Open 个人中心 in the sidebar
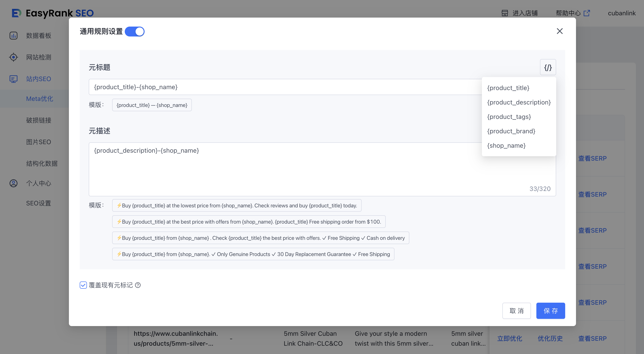The image size is (644, 354). point(39,183)
